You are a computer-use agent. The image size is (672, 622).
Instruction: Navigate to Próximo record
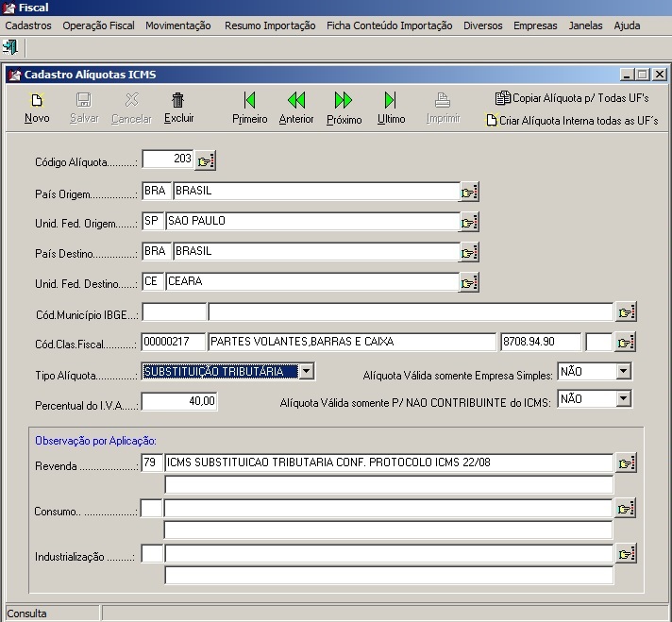(344, 100)
